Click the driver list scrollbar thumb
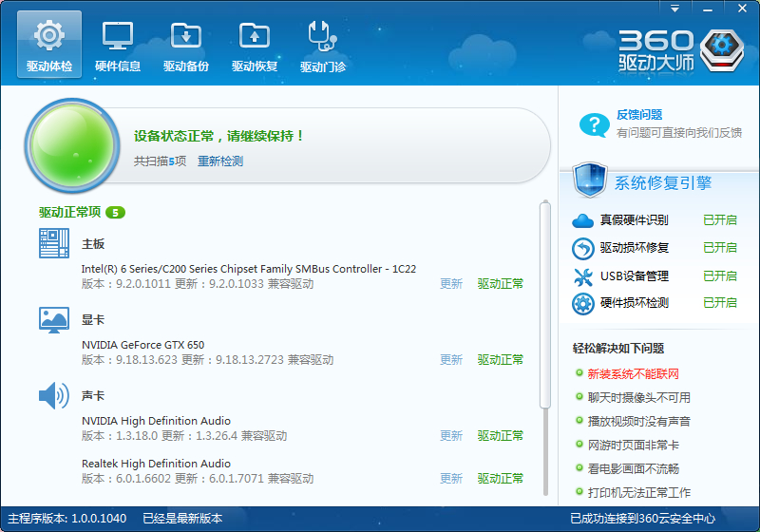Image resolution: width=760 pixels, height=532 pixels. [545, 305]
